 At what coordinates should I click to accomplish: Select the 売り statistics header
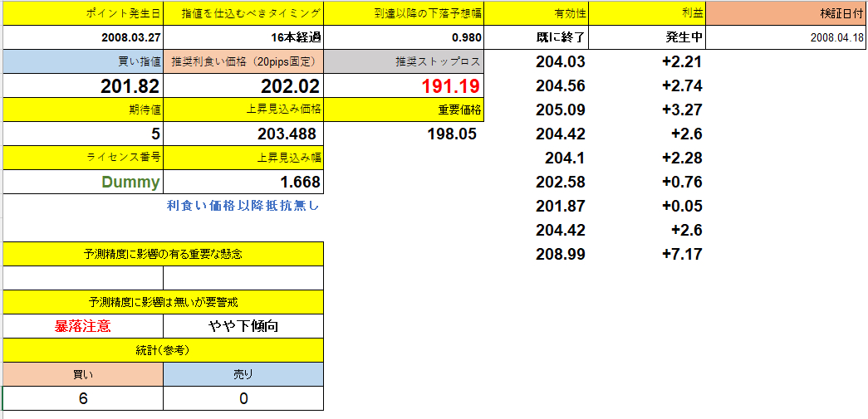click(x=243, y=374)
